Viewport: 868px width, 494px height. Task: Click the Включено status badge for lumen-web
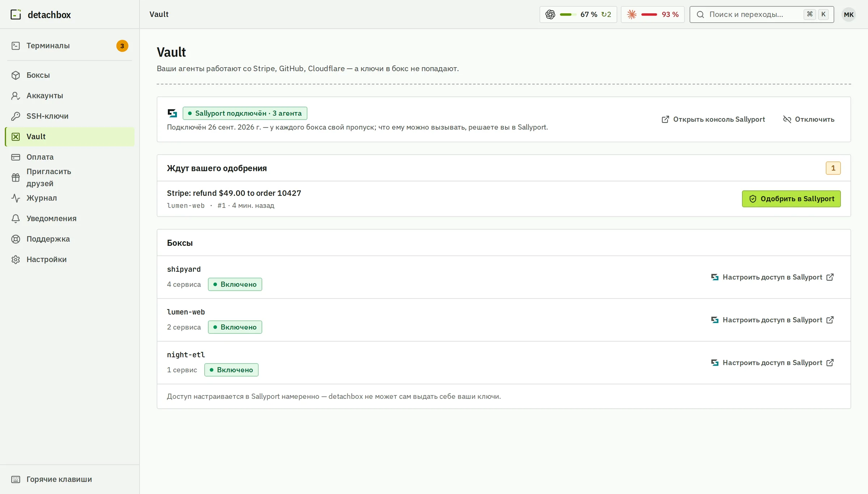(x=235, y=327)
